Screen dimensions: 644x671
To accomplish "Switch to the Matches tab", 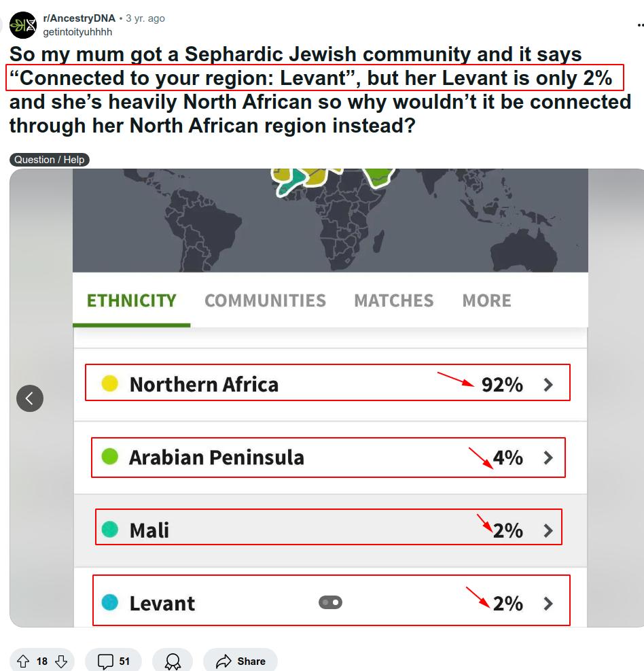I will (394, 300).
